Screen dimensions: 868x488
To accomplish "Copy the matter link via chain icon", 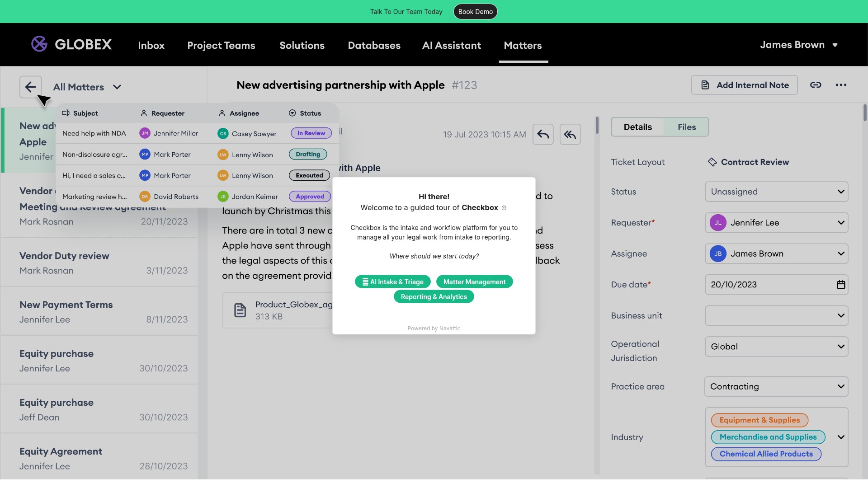I will click(x=816, y=85).
